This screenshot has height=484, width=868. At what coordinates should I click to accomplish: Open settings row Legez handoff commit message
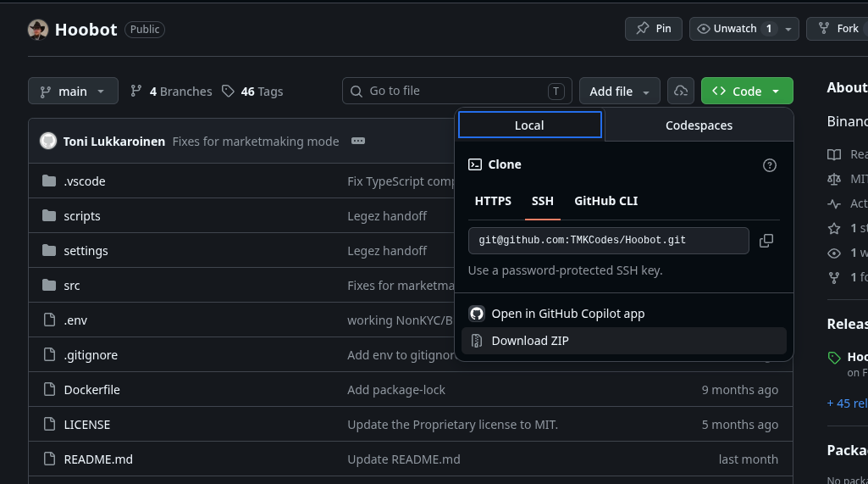coord(387,251)
